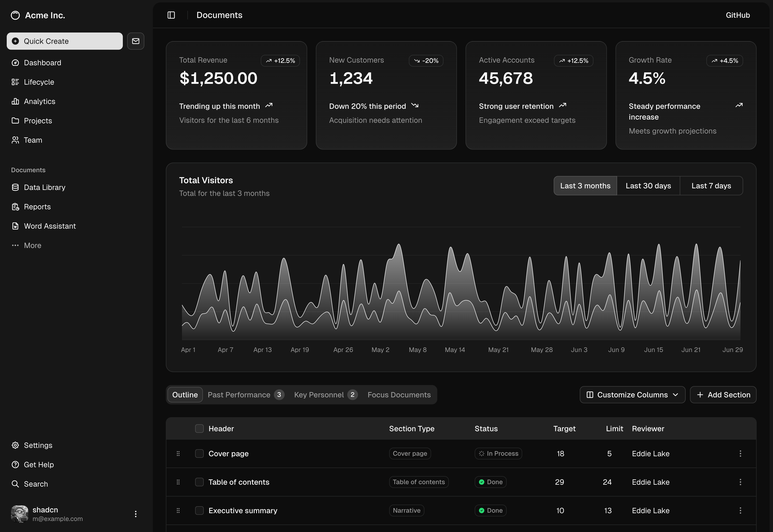Switch to the Outline tab
The image size is (773, 532).
(185, 395)
